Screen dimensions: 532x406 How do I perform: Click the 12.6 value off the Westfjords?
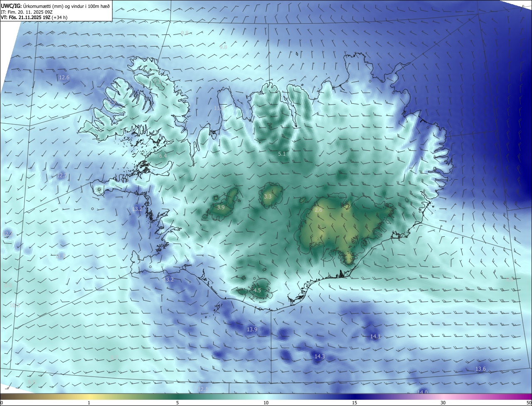[x=64, y=77]
